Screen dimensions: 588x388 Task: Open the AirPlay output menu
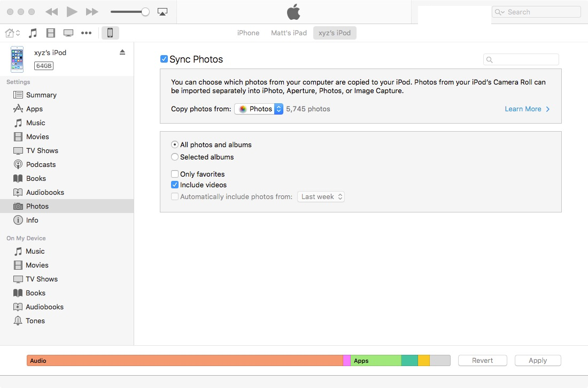click(163, 12)
